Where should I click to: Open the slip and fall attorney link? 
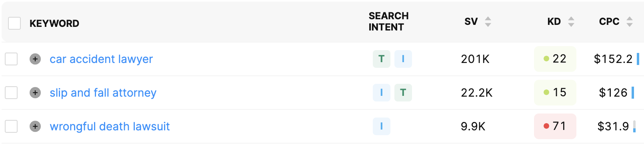point(103,93)
